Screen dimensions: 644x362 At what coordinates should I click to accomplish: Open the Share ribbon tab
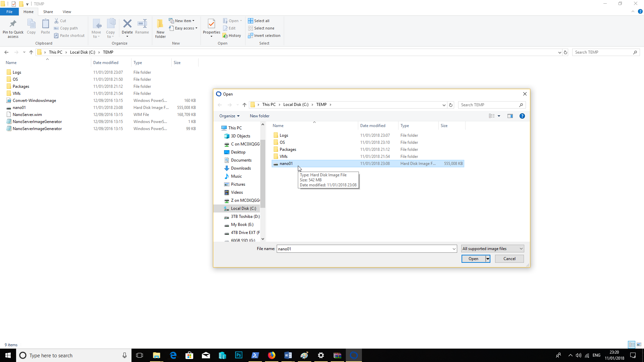coord(48,12)
